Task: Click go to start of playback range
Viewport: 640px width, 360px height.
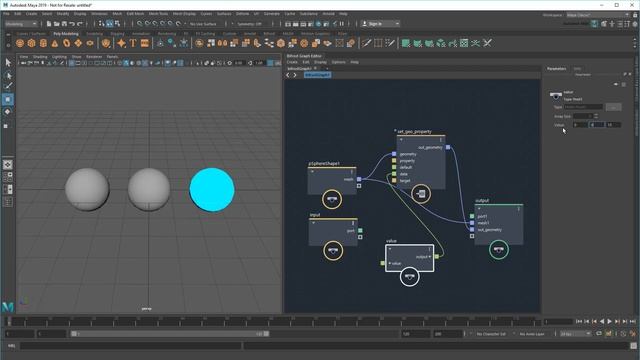Action: pyautogui.click(x=579, y=322)
